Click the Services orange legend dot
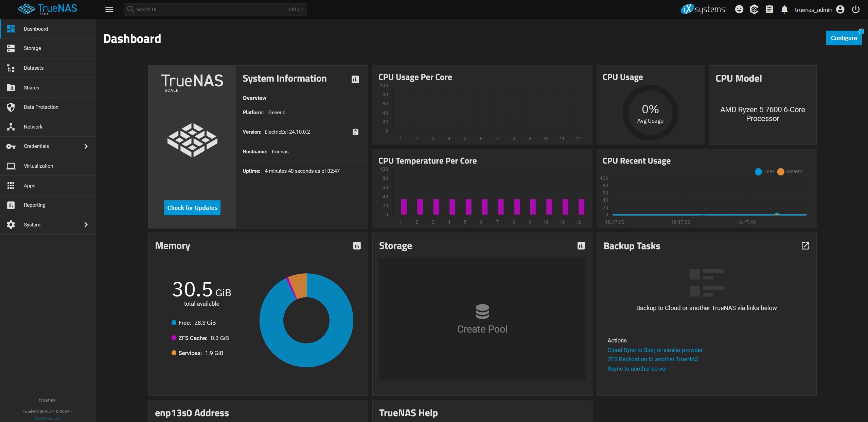 [174, 353]
